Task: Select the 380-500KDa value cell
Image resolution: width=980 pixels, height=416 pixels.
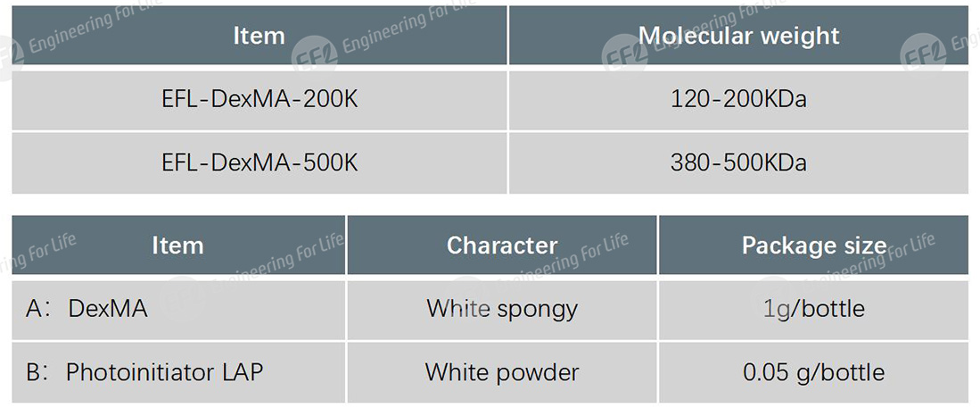Action: (738, 162)
